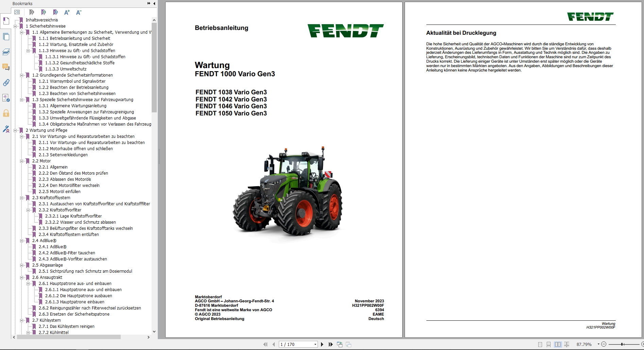Open the Bookmarks side panel tab
Viewport: 644px width, 350px height.
pyautogui.click(x=6, y=21)
